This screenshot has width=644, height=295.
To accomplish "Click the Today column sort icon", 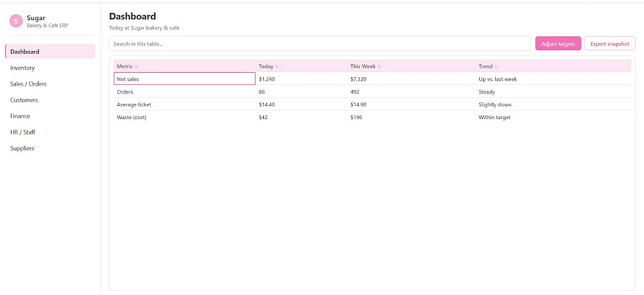I will [x=277, y=66].
